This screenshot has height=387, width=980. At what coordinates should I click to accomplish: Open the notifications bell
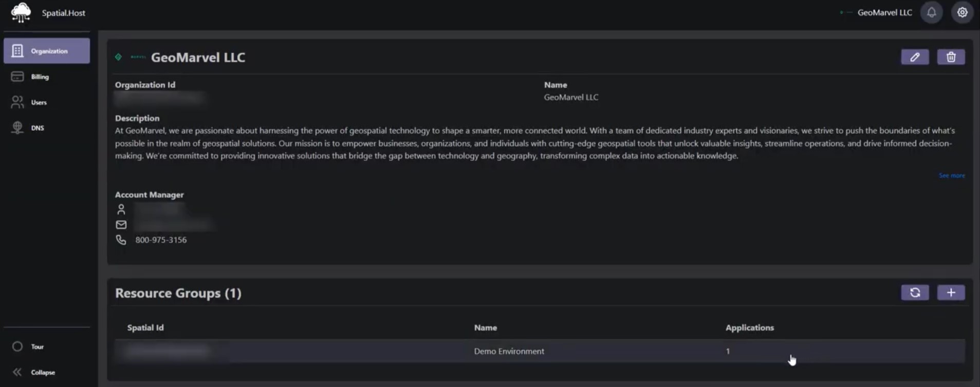(x=931, y=13)
